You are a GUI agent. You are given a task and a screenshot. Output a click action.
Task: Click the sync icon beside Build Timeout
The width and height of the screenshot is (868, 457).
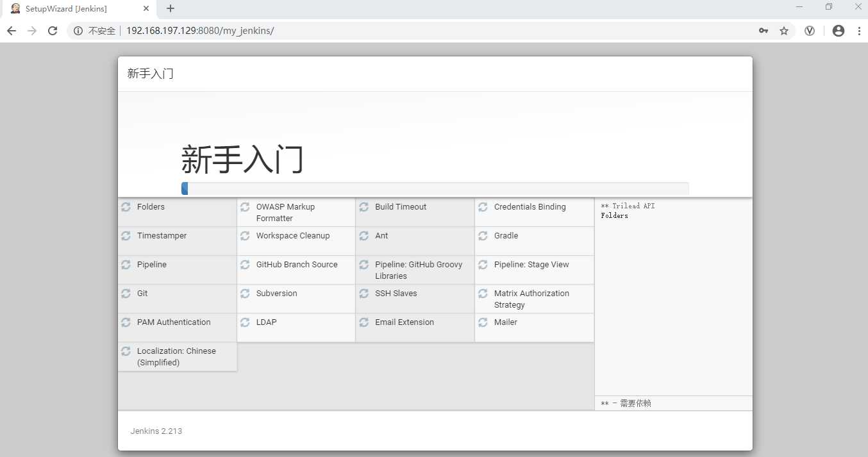(x=364, y=207)
